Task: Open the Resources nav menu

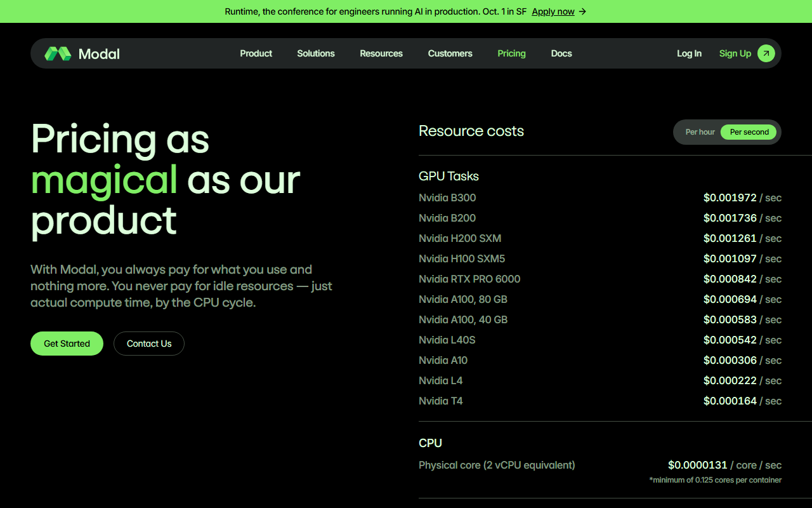Action: coord(381,53)
